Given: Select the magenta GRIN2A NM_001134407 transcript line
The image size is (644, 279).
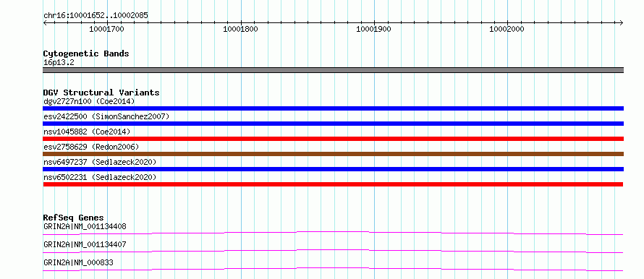Looking at the screenshot, I should [333, 251].
